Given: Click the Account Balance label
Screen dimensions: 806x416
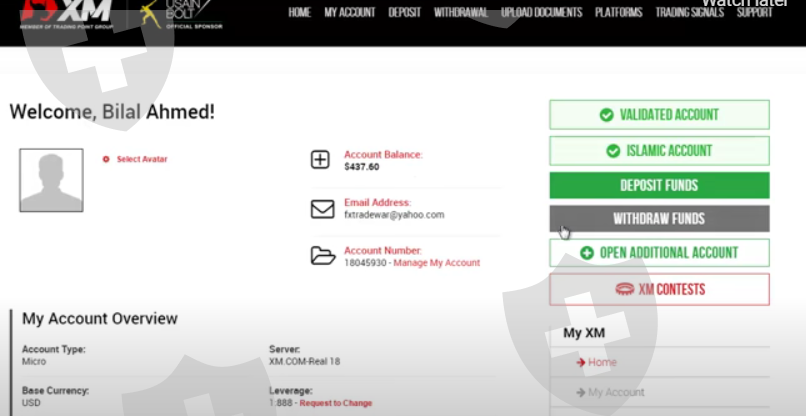Looking at the screenshot, I should click(x=383, y=154).
